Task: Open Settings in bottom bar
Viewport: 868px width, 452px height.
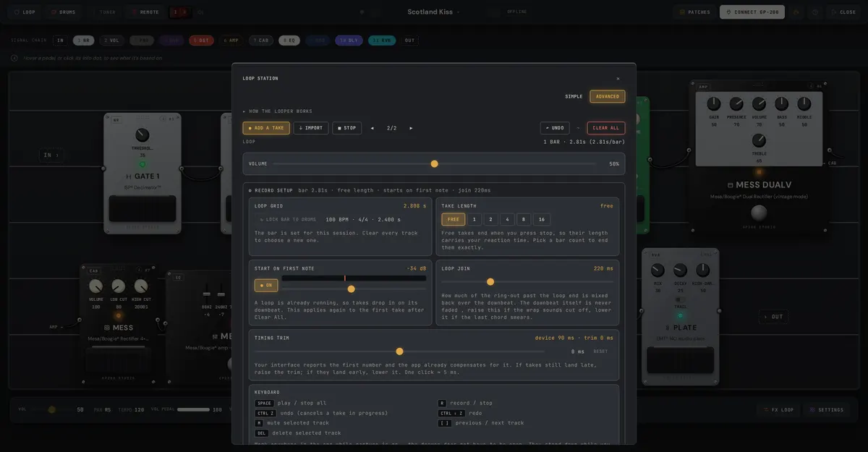Action: 827,409
